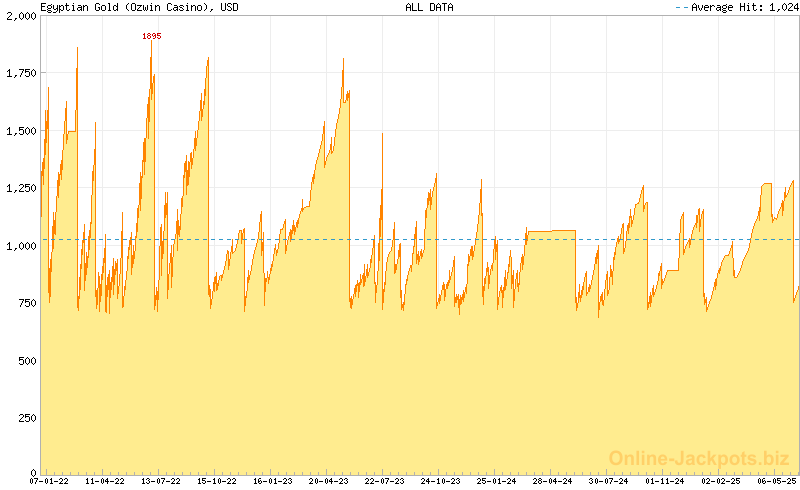Click the 2,000 y-axis value label
This screenshot has height=490, width=800.
[x=20, y=17]
